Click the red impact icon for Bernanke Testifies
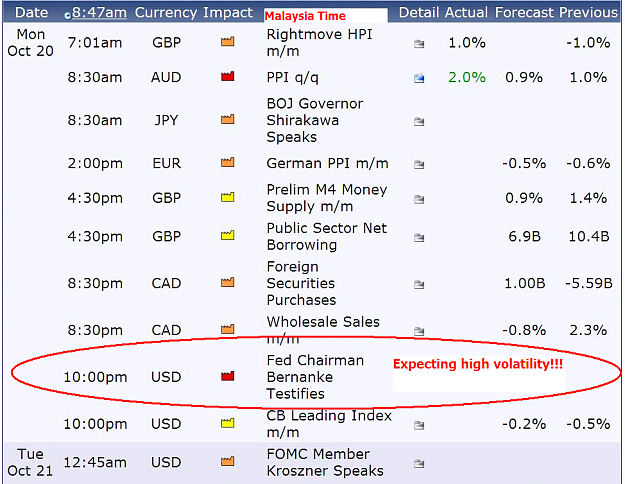The image size is (625, 484). pyautogui.click(x=228, y=376)
